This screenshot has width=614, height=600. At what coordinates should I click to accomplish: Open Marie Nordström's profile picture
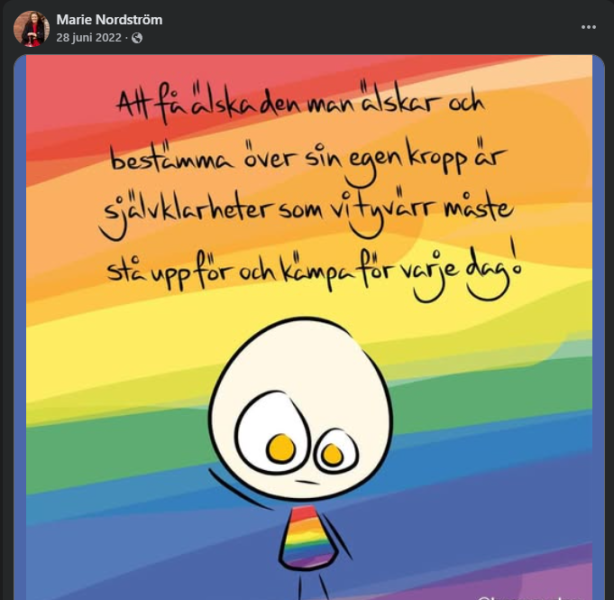click(31, 29)
